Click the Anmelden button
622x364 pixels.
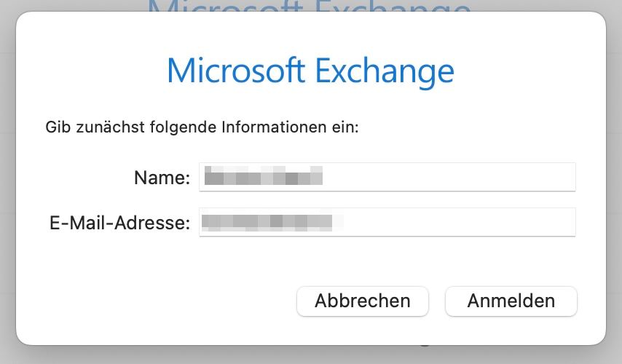click(511, 301)
